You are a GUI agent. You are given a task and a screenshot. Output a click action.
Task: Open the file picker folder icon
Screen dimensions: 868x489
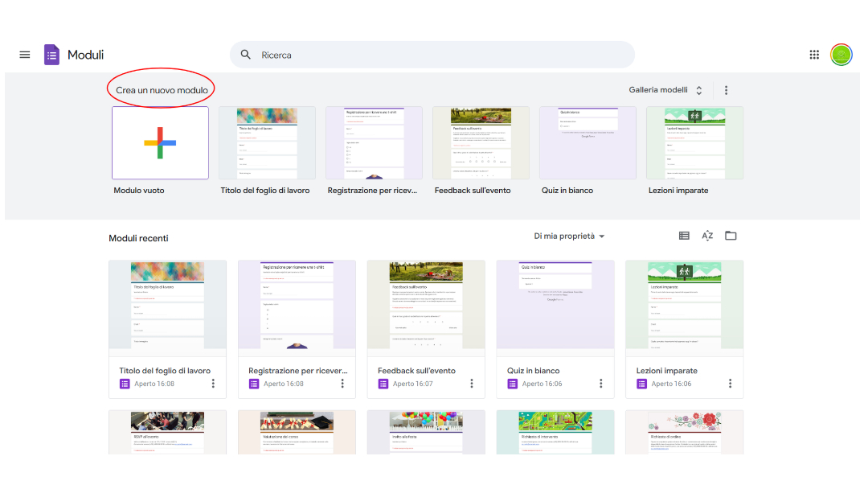(731, 236)
